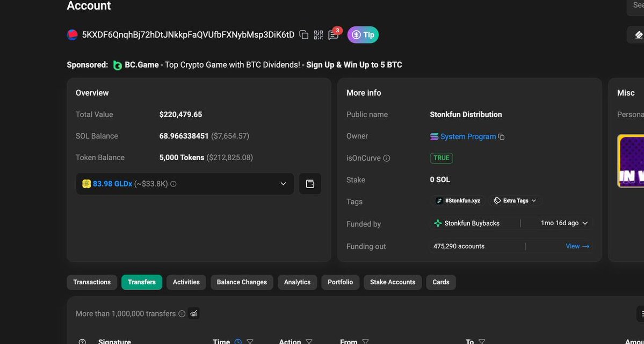Open the Sign Up & Win sponsored link
Screen dimensions: 644x344
click(x=354, y=65)
